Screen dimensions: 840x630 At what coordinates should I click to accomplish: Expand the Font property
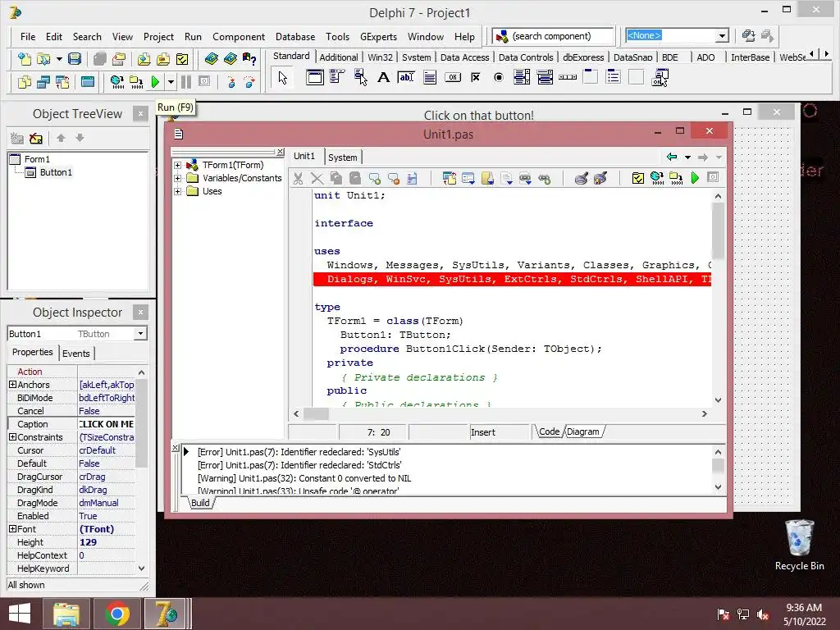point(12,529)
